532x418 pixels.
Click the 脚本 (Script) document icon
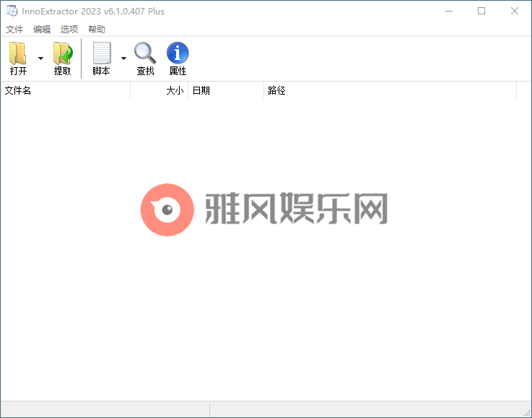101,54
